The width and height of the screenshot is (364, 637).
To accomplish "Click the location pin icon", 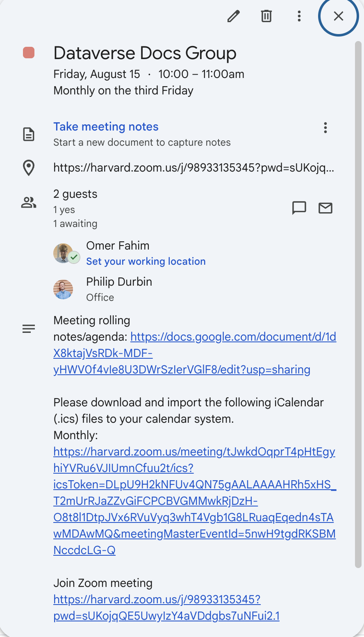I will pyautogui.click(x=29, y=168).
